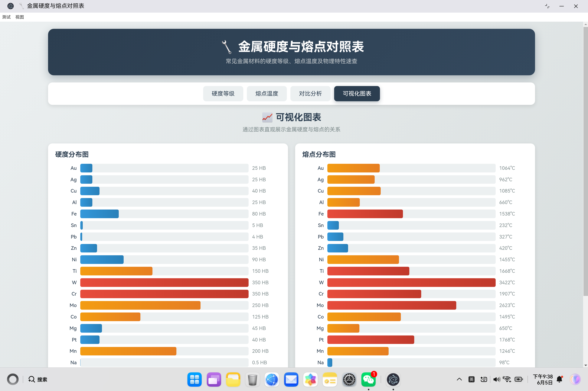Click the 熔点分布图 heading
Screen dimensions: 588x391
click(x=319, y=154)
